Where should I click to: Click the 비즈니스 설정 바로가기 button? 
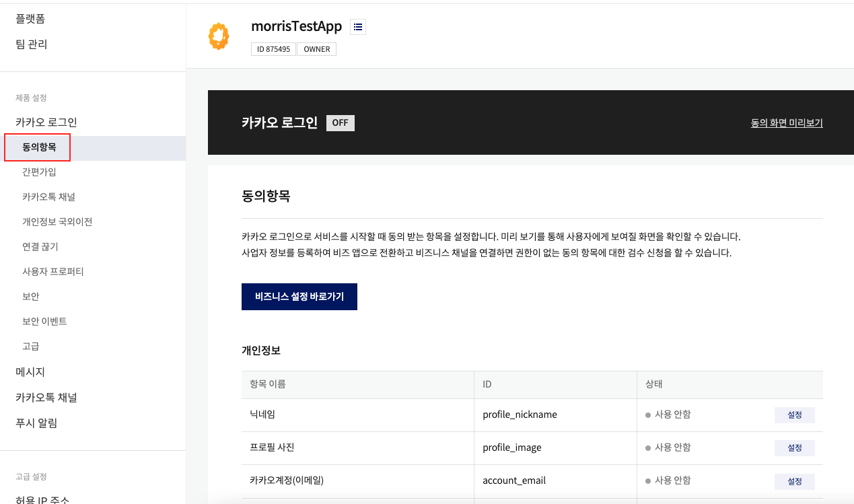299,296
